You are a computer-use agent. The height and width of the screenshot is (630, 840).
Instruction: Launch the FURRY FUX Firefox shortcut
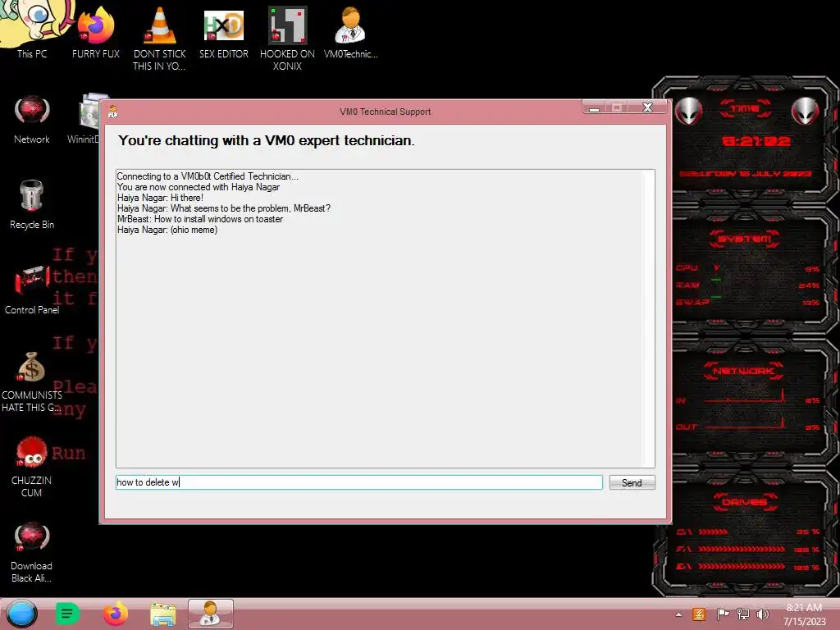[x=96, y=32]
